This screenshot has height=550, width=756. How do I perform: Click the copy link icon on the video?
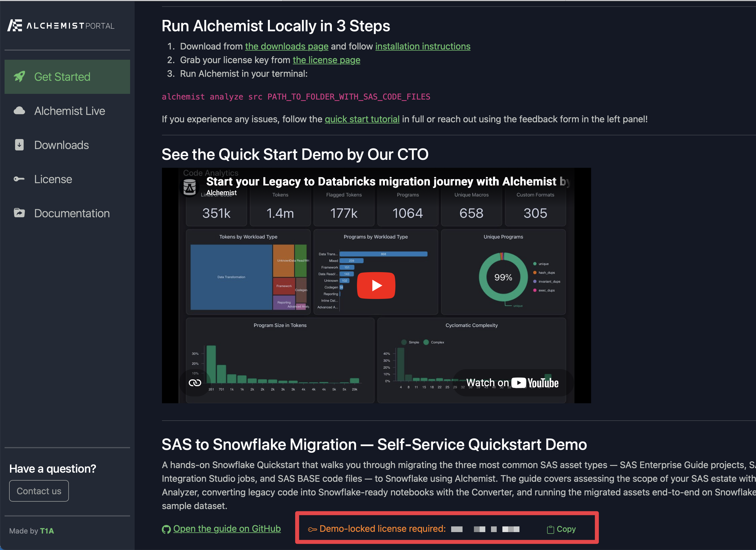[195, 383]
